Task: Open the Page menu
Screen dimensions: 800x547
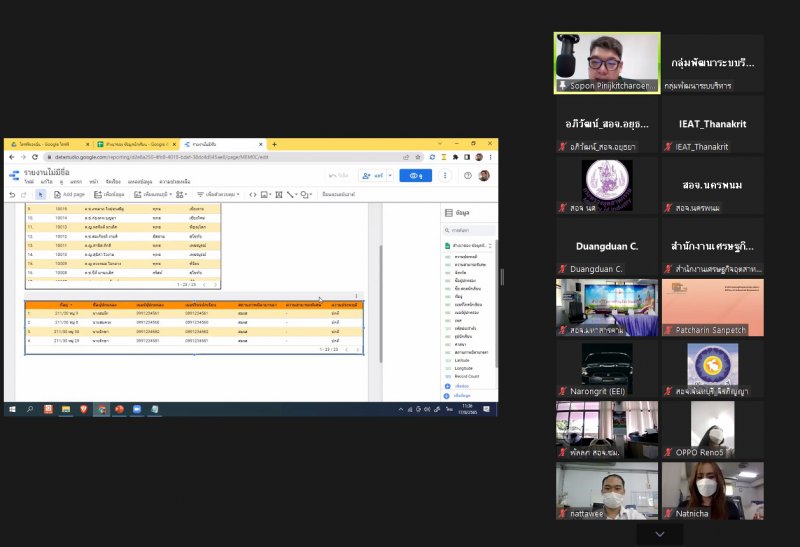Action: coord(93,182)
